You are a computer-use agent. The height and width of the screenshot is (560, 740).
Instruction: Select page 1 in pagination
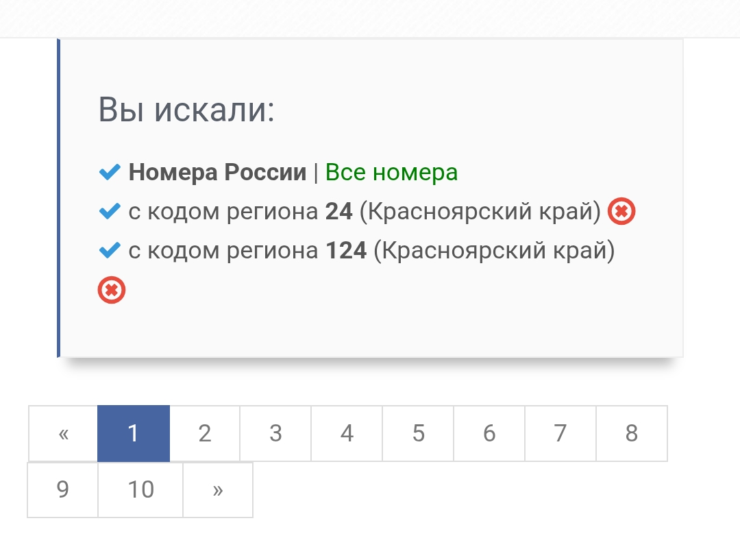point(134,433)
